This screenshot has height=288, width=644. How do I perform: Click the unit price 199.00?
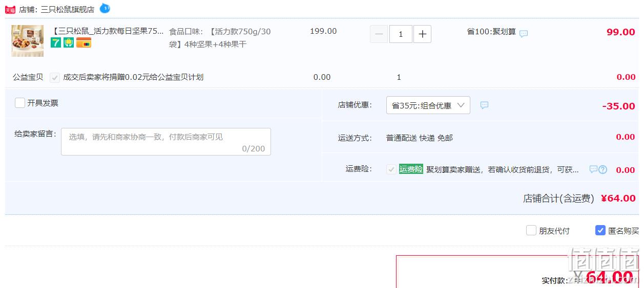click(x=323, y=31)
